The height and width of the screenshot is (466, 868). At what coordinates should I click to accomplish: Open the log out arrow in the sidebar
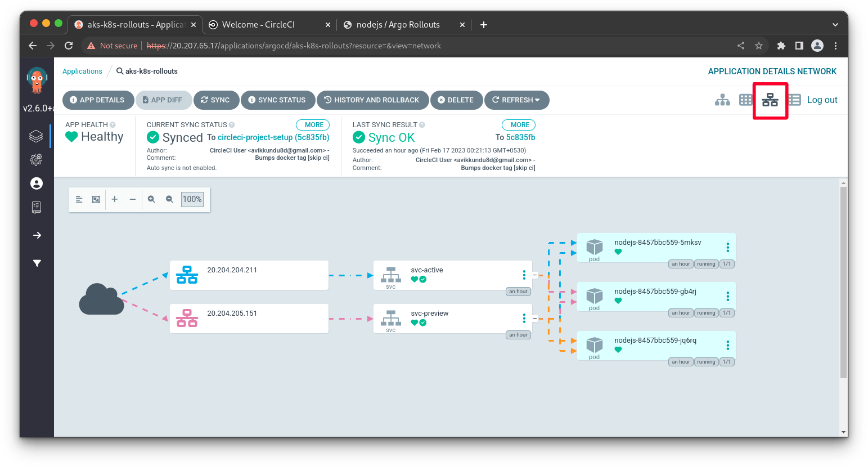point(36,235)
